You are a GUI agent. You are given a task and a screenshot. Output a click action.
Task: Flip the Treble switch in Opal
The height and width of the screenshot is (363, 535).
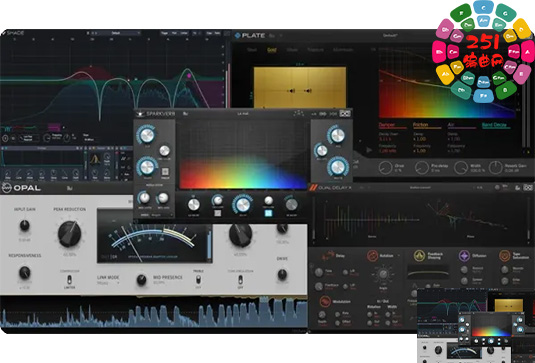198,280
